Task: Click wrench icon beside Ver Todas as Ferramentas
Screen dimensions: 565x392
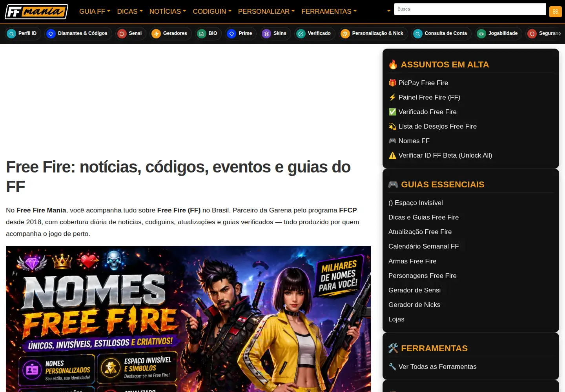Action: [392, 367]
